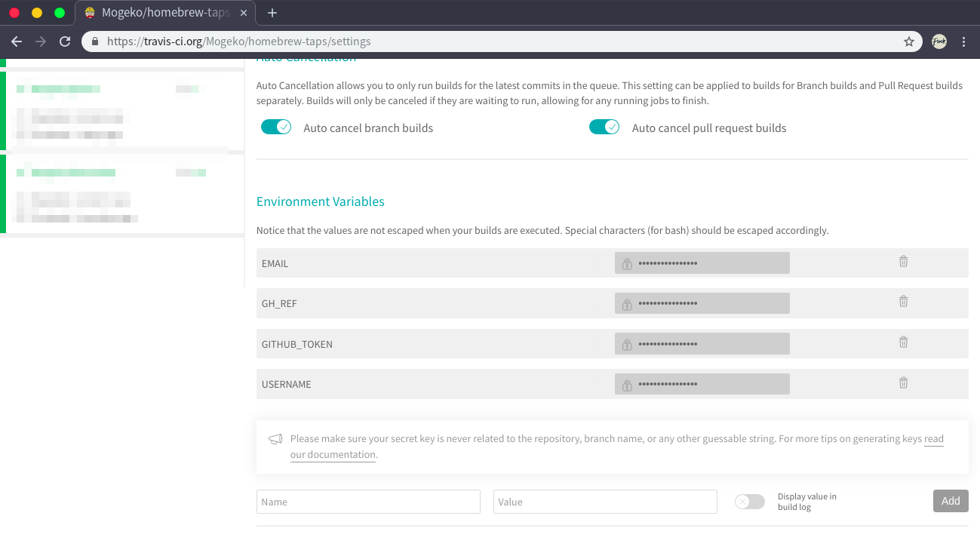Click the Travis favicon on the tab

pos(90,13)
